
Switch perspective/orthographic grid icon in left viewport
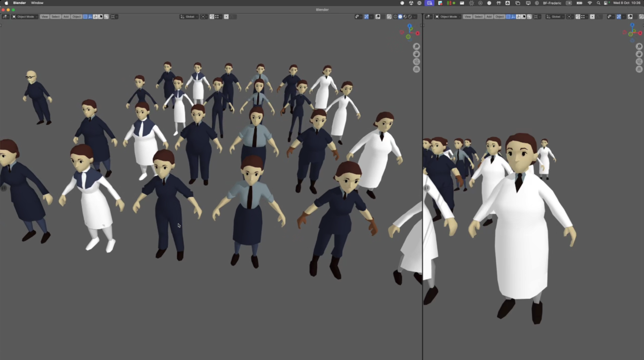coord(416,69)
